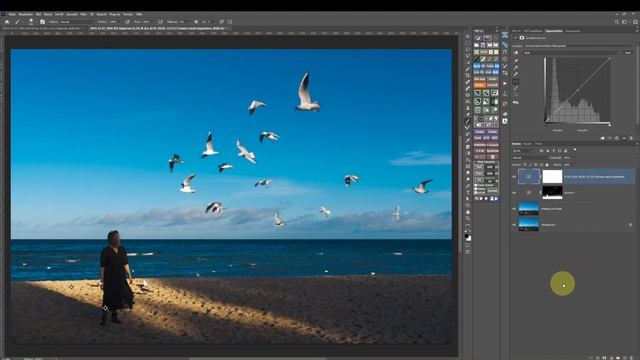The image size is (640, 360).
Task: Hide the selected Curves layer eye
Action: click(514, 177)
